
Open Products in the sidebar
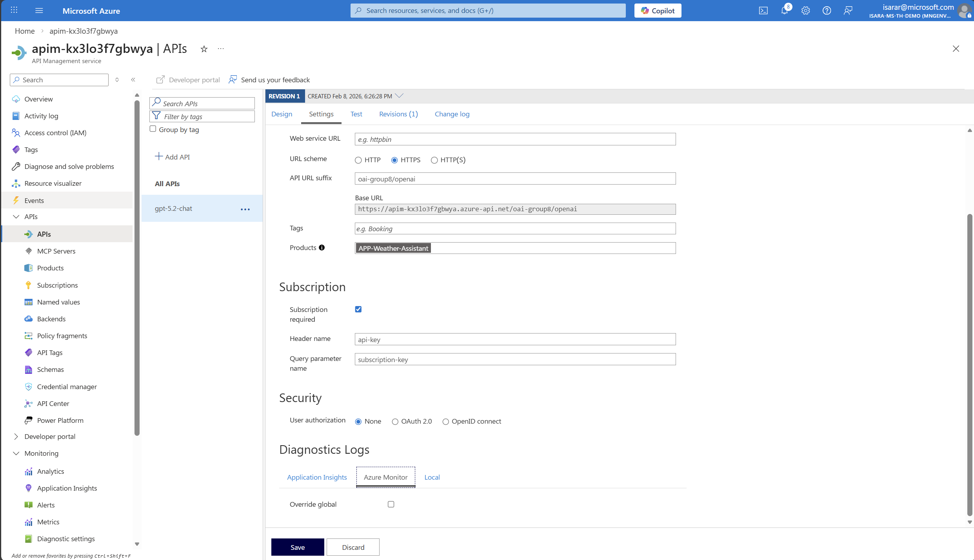50,268
